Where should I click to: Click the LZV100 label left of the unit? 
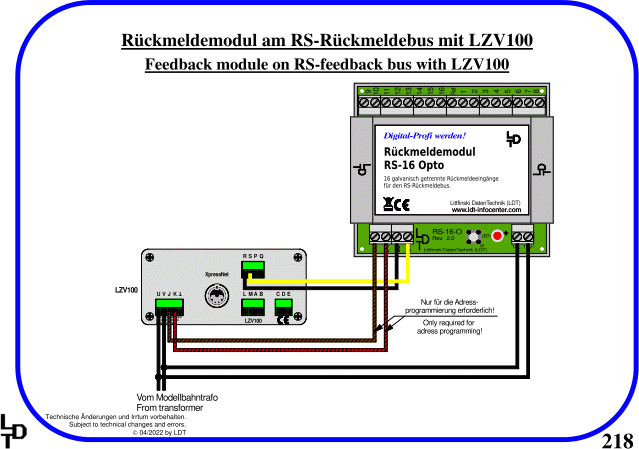pos(126,290)
